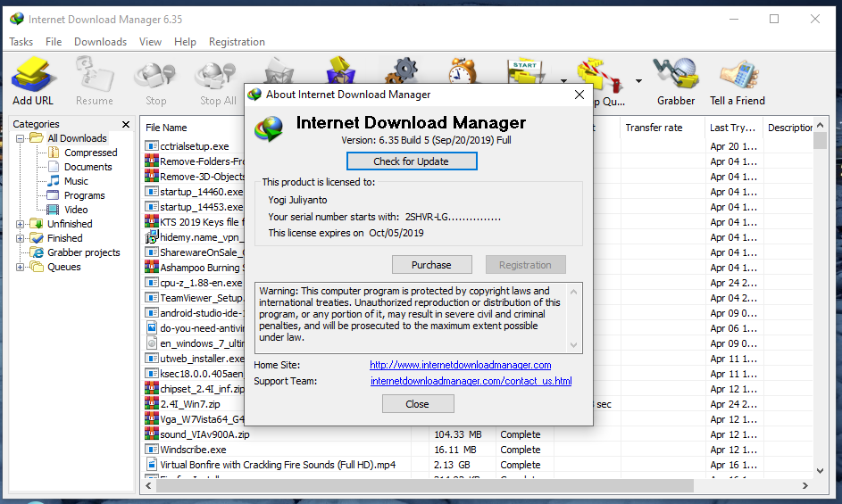This screenshot has width=842, height=504.
Task: Close the Categories panel
Action: point(126,125)
